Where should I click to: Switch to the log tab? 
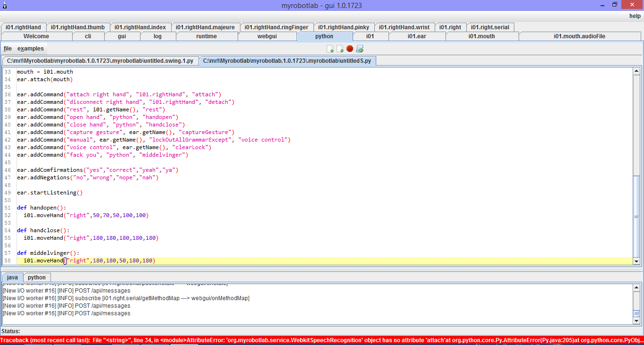pyautogui.click(x=157, y=36)
